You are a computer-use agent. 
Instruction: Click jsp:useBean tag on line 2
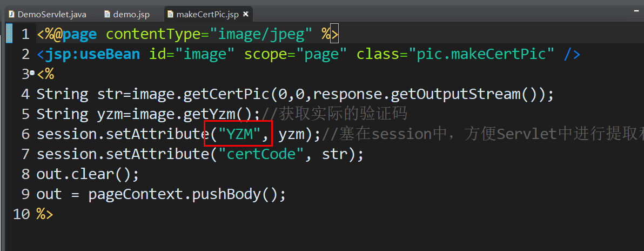tap(93, 54)
